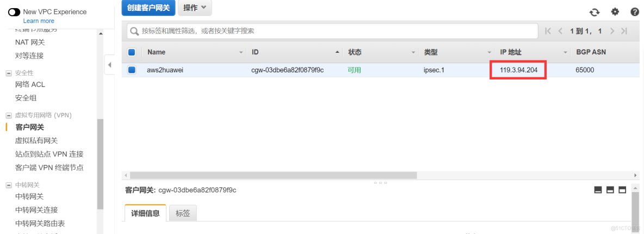Open NAT 网关 in sidebar
The height and width of the screenshot is (234, 644).
[30, 42]
